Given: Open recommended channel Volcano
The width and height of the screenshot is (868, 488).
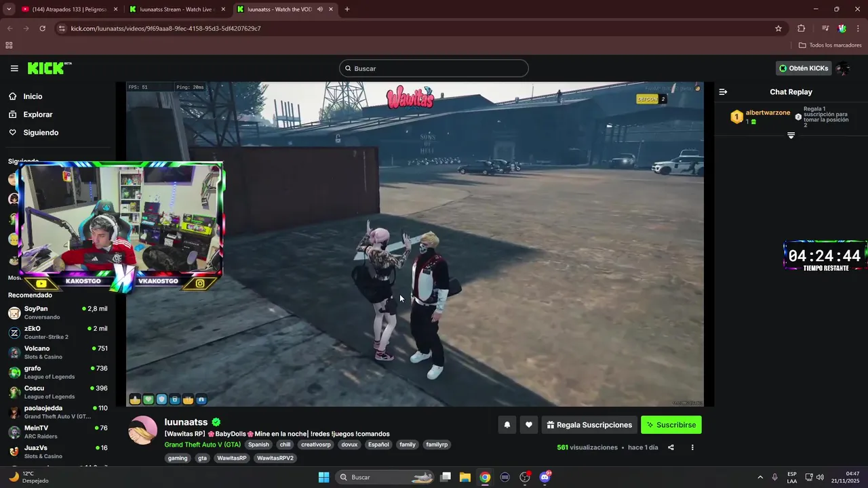Looking at the screenshot, I should [58, 352].
